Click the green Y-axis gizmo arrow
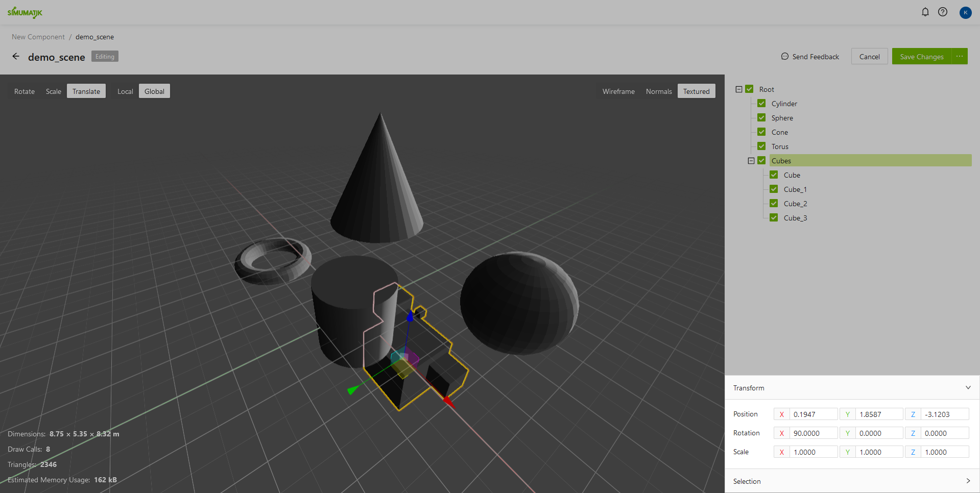The height and width of the screenshot is (493, 980). pos(352,390)
